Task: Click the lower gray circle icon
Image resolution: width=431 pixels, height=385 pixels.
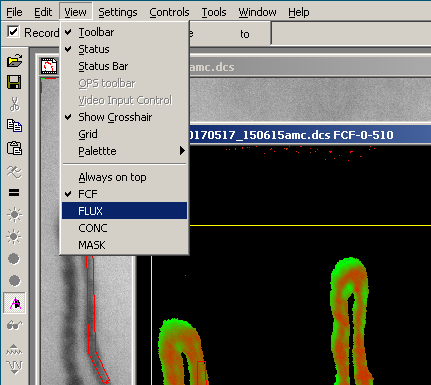Action: pos(14,281)
